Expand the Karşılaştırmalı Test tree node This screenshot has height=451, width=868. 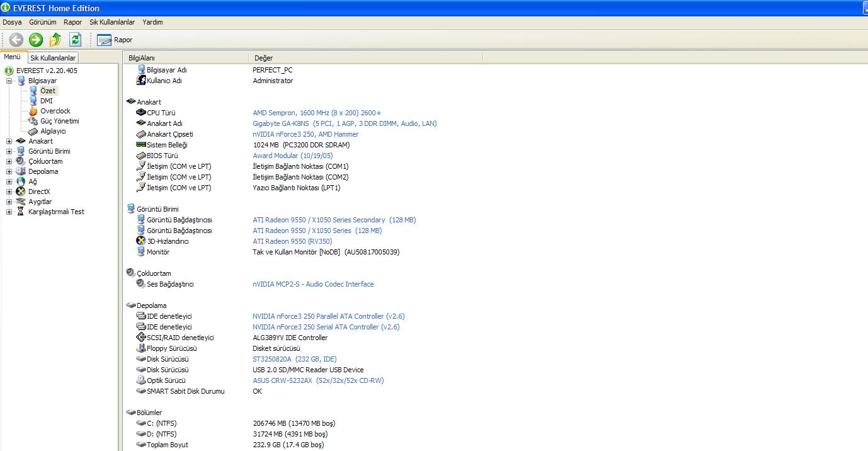(9, 212)
